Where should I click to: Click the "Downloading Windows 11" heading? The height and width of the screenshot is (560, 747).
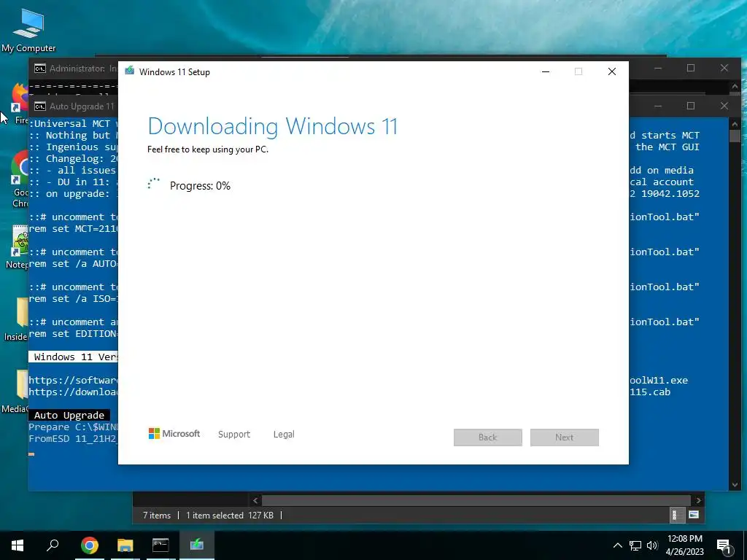coord(273,126)
